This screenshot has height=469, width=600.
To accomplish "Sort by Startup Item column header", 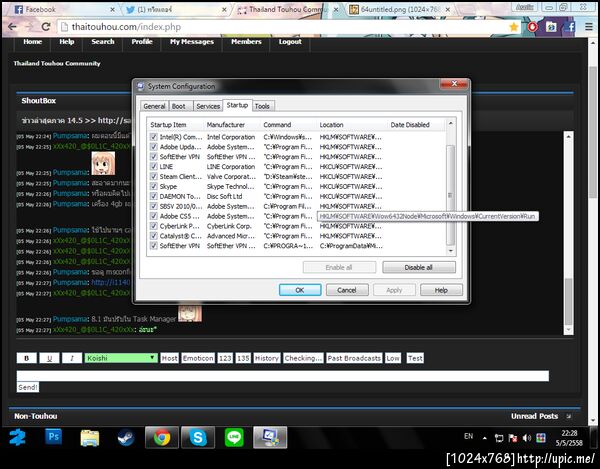I will [168, 125].
